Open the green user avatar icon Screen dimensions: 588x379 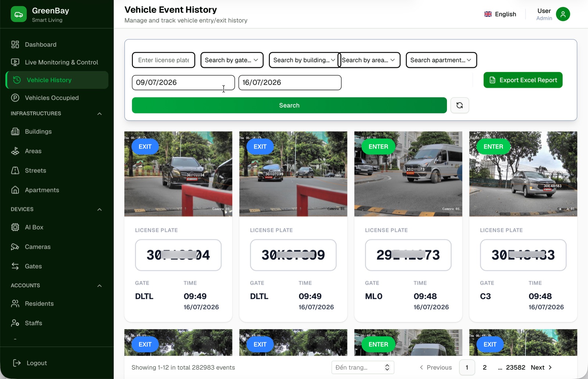point(563,14)
